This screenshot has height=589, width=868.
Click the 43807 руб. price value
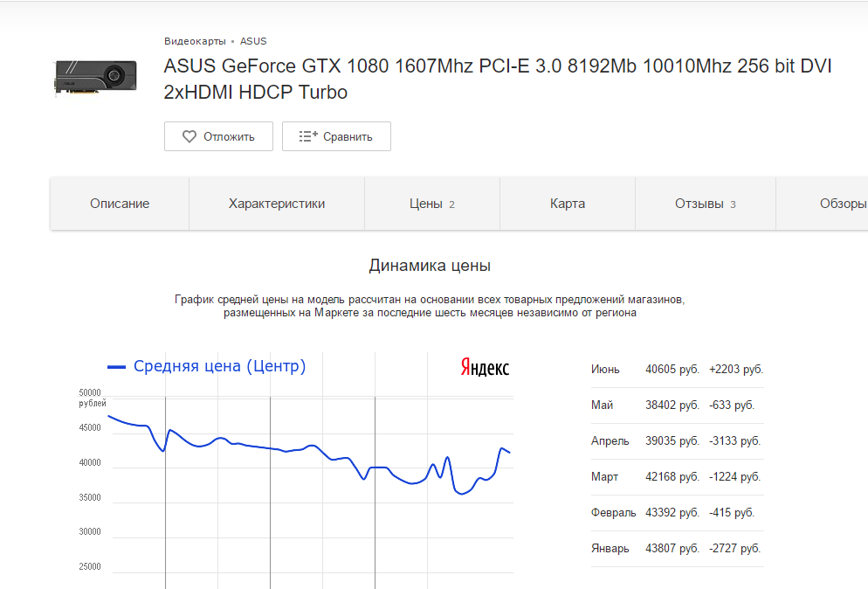[672, 549]
